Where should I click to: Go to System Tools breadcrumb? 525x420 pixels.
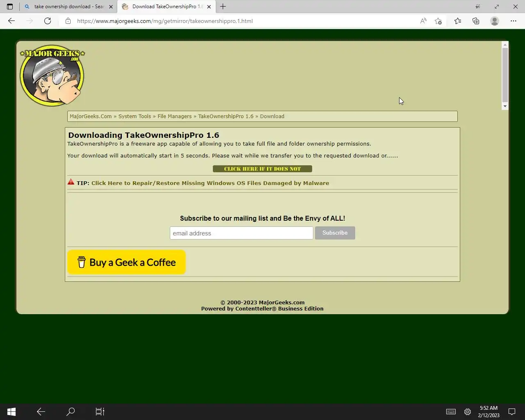pos(135,116)
